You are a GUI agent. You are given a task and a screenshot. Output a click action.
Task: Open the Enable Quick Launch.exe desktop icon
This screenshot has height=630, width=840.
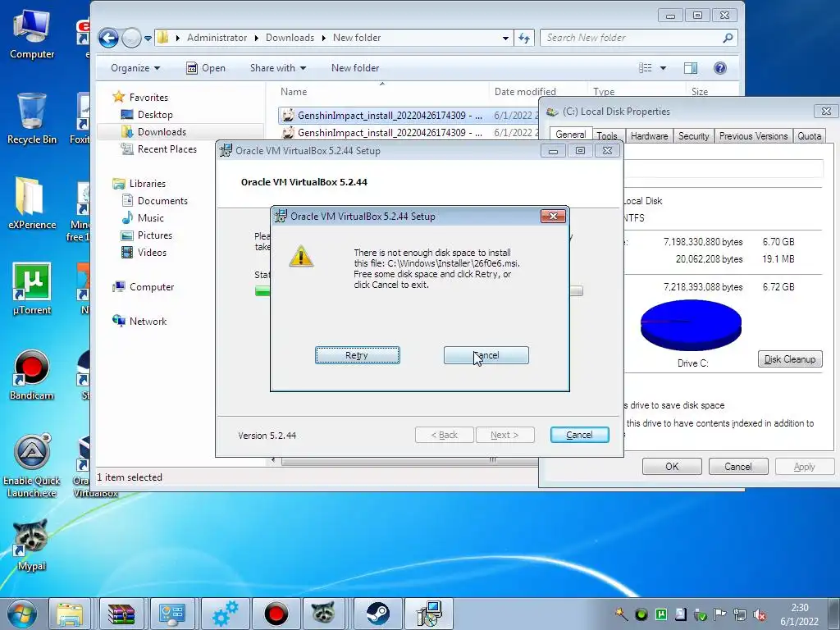pyautogui.click(x=32, y=465)
